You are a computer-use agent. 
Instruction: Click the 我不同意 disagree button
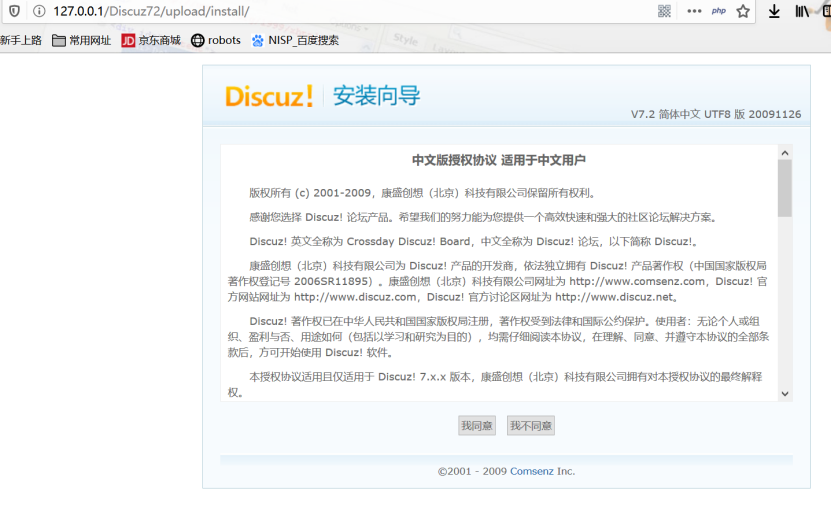pyautogui.click(x=531, y=425)
